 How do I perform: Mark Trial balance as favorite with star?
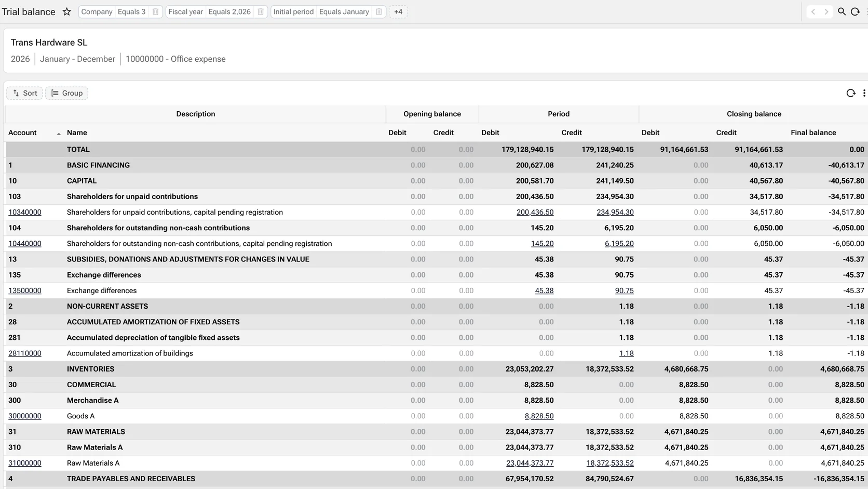67,11
